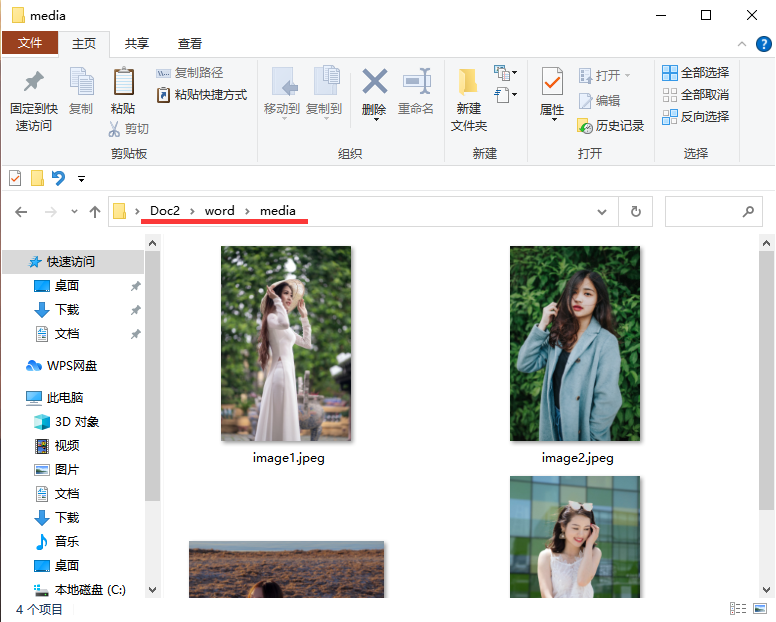Image resolution: width=776 pixels, height=622 pixels.
Task: Click Invert Selection (反向选择)
Action: [695, 117]
